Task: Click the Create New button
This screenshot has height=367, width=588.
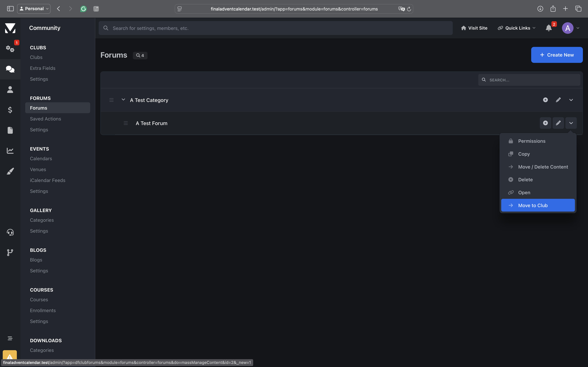Action: click(557, 55)
